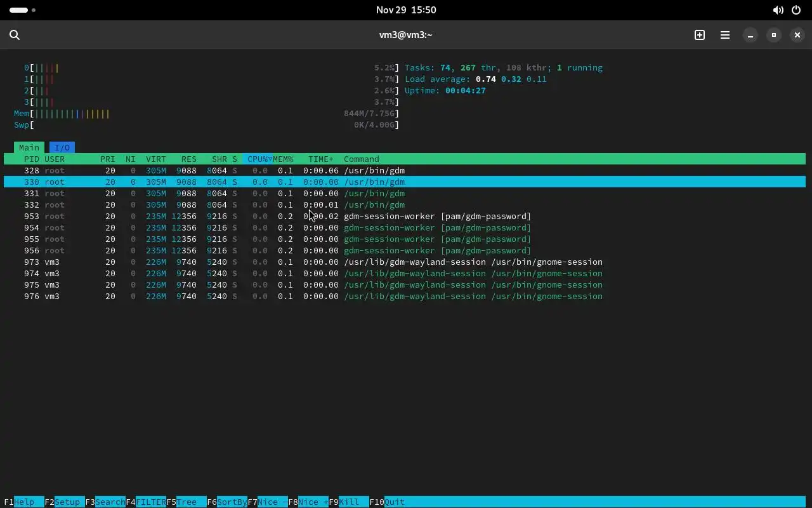The height and width of the screenshot is (508, 812).
Task: Select gdm-wayland-session row PID 975
Action: pos(405,285)
